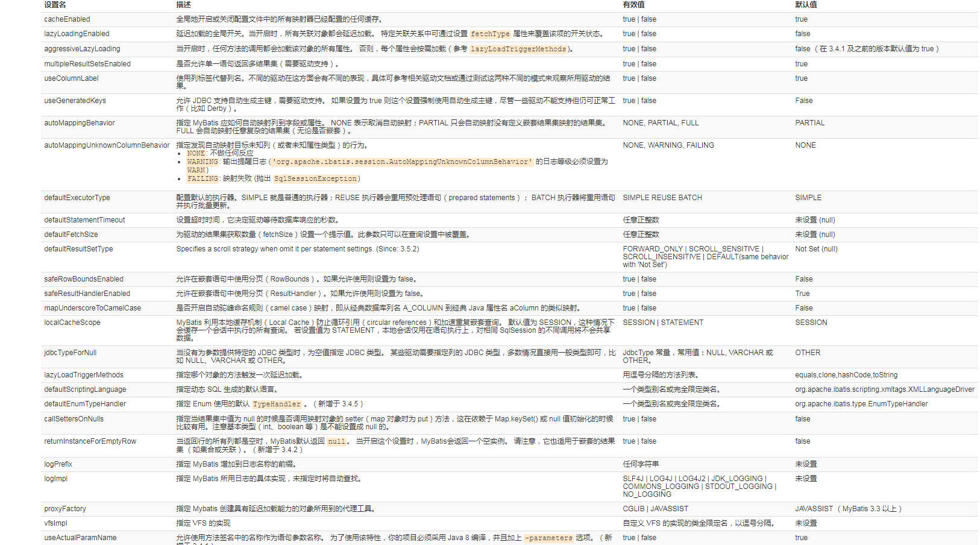Select the safeRowBoundsEnabled setting name
Screen dimensions: 980x545
(x=84, y=279)
